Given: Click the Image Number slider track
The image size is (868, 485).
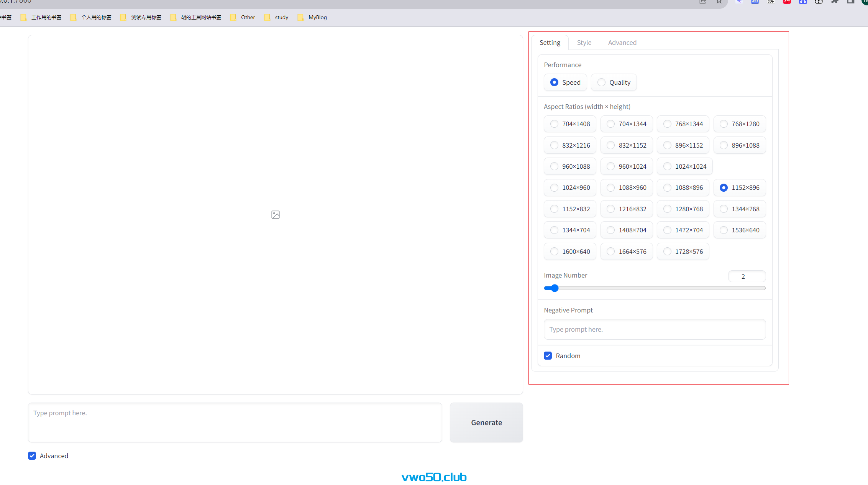Looking at the screenshot, I should coord(655,288).
